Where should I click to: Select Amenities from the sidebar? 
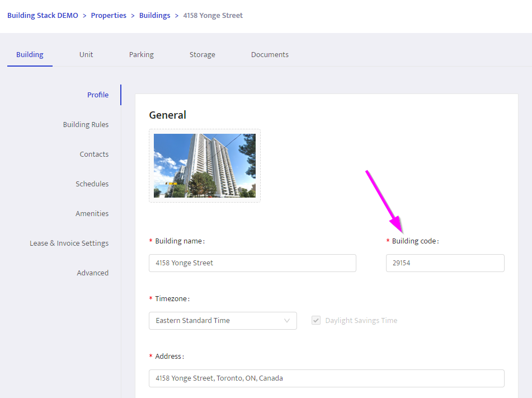click(92, 214)
